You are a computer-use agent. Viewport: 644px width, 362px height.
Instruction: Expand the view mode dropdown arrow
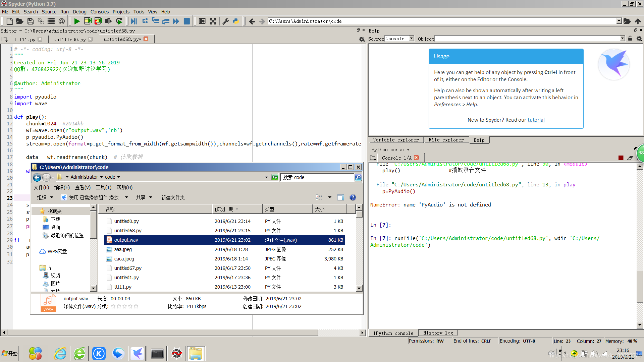click(330, 197)
